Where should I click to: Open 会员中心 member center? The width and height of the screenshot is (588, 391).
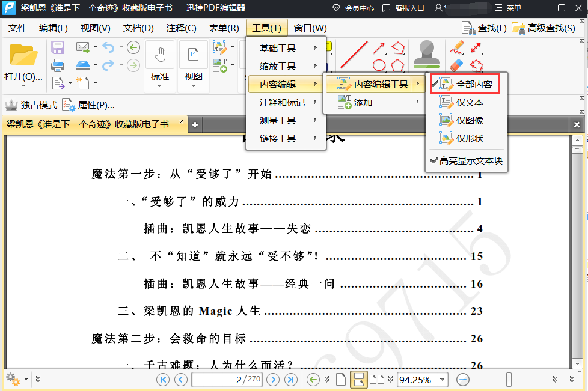(x=353, y=8)
